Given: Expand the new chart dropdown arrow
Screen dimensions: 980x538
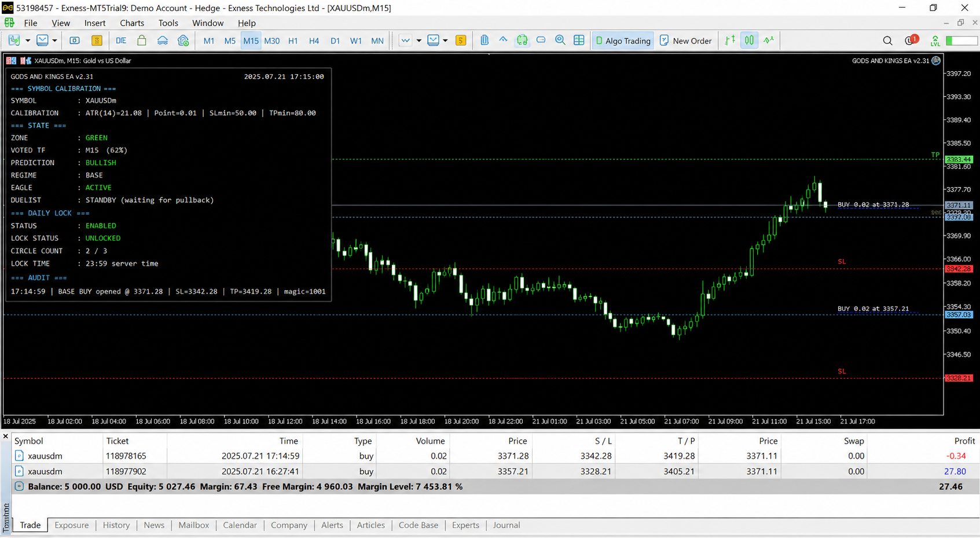Looking at the screenshot, I should click(27, 41).
